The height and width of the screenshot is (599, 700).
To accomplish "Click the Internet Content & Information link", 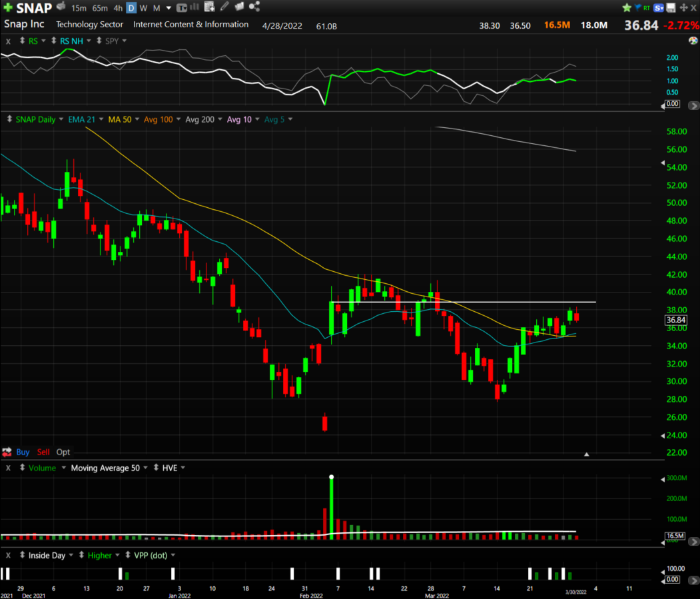I will click(190, 25).
